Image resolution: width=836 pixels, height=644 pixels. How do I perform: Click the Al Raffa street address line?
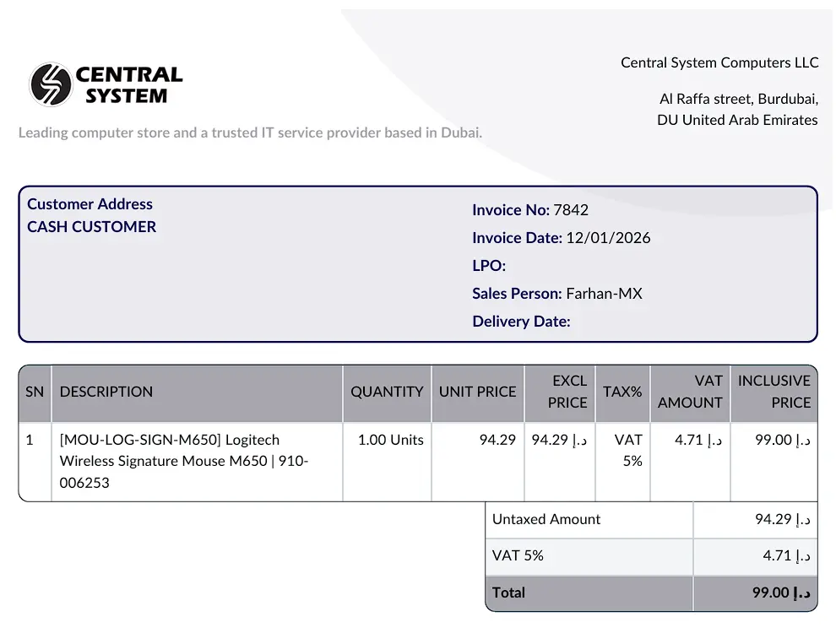pos(738,99)
